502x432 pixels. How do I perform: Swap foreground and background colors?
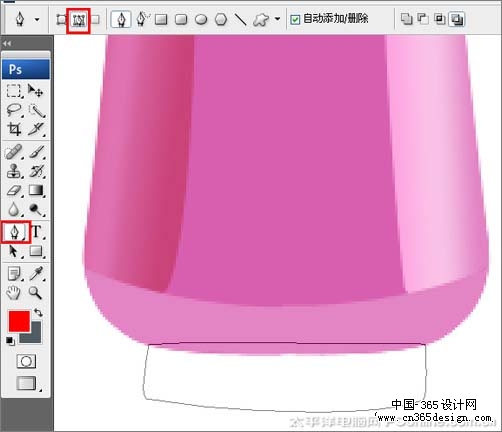(38, 313)
